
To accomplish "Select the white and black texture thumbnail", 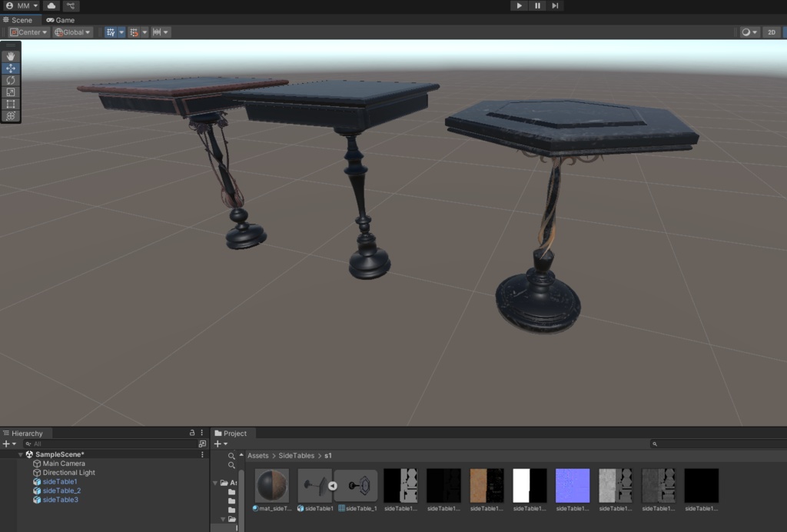I will point(530,485).
